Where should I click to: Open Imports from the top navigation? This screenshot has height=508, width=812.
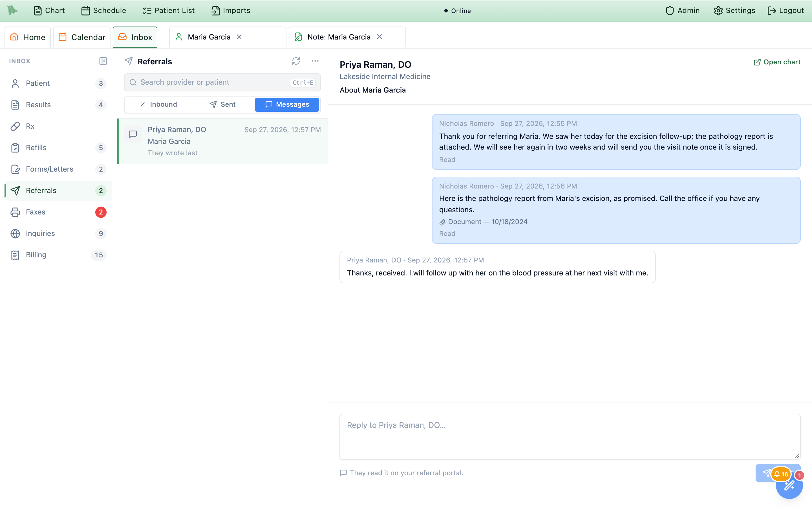pos(231,10)
